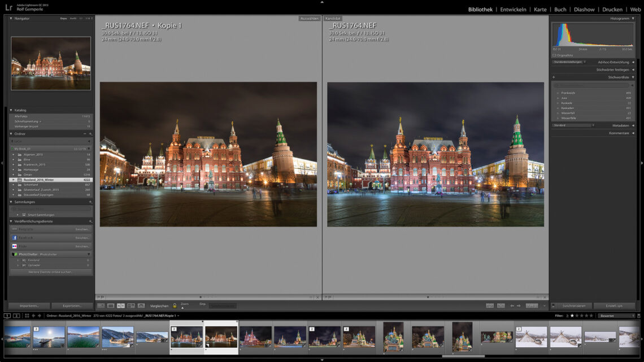
Task: Add a new folder with the Ordner plus icon
Action: pyautogui.click(x=90, y=134)
